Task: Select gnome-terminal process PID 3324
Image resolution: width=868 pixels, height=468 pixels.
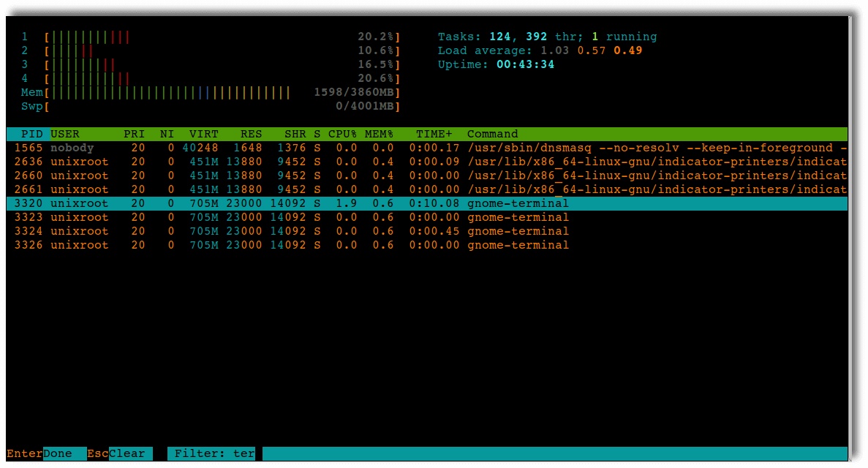Action: (427, 231)
